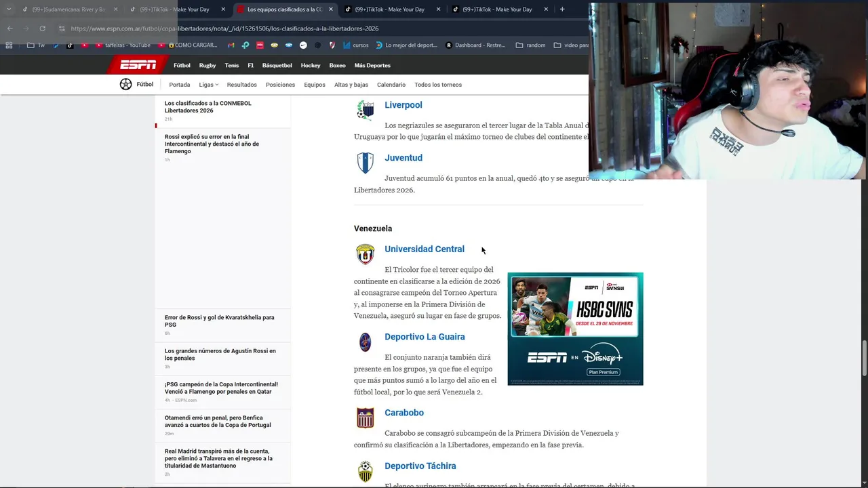
Task: Open Los clasificados a la CONMEBOL Libertadores article
Action: (x=208, y=107)
